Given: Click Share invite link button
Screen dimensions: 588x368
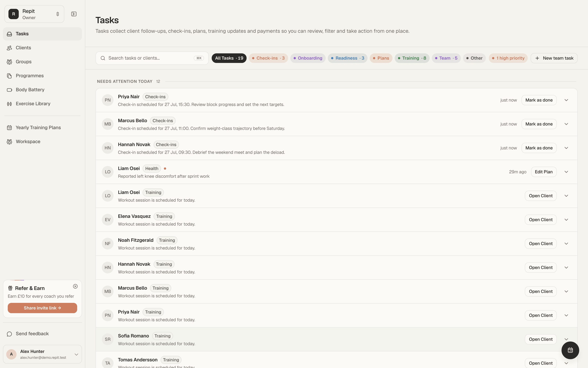Looking at the screenshot, I should pos(42,308).
